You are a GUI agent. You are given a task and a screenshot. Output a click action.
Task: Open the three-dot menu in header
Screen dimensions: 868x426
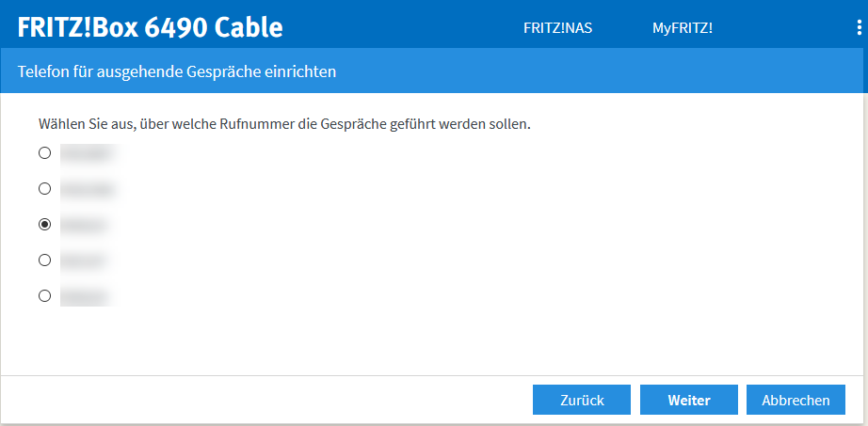coord(860,27)
